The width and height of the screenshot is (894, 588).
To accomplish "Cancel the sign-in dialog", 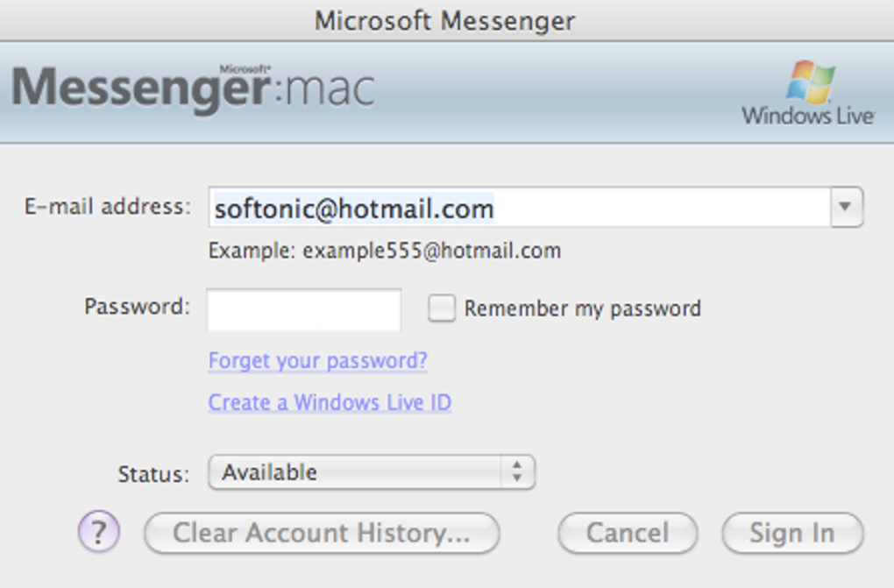I will (628, 533).
